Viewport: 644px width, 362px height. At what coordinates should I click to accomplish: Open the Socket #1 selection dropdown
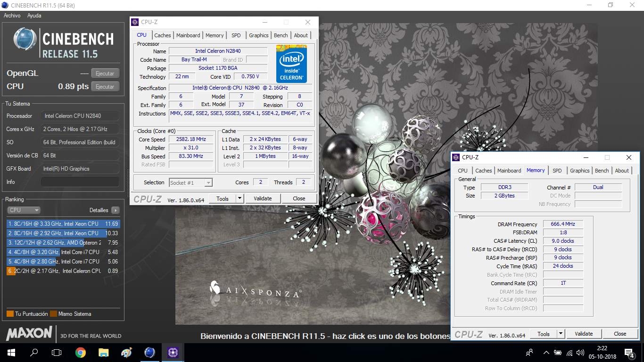(x=190, y=183)
